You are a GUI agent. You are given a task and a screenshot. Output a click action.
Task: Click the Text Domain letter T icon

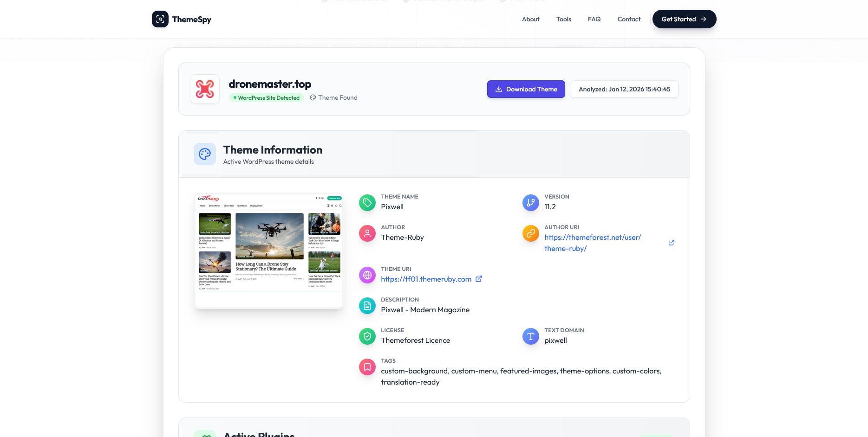pos(531,336)
